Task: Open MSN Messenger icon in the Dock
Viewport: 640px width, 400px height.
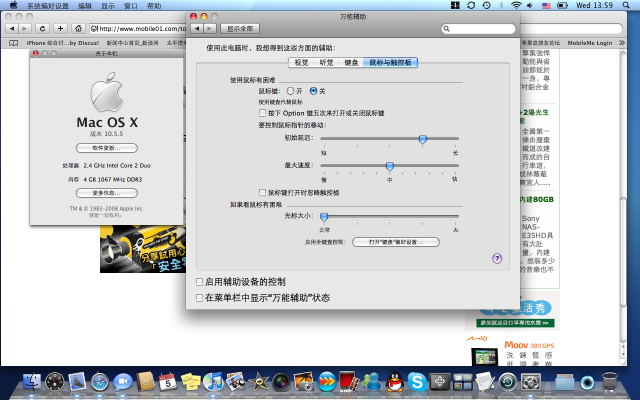Action: [x=372, y=382]
